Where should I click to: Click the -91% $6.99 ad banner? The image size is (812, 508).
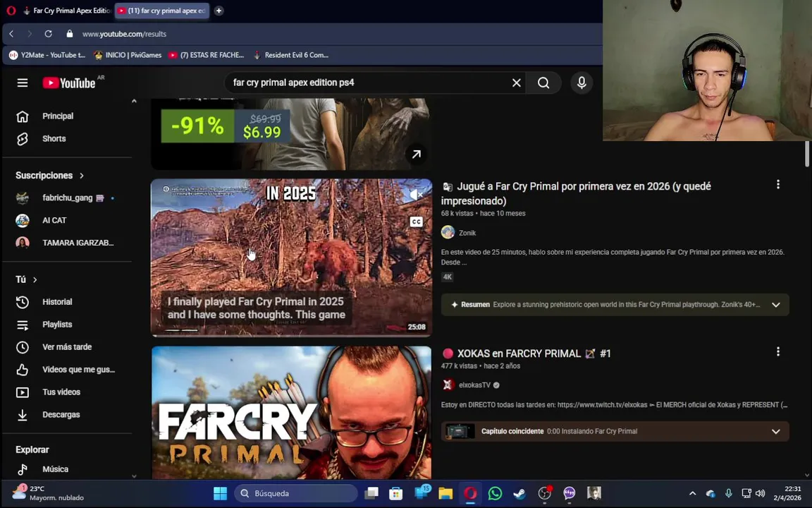pos(226,126)
